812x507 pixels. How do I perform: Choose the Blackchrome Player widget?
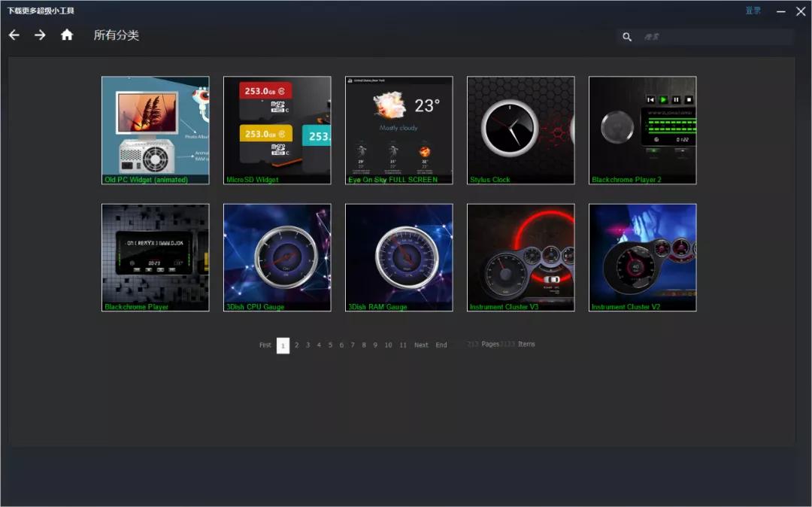pyautogui.click(x=156, y=257)
